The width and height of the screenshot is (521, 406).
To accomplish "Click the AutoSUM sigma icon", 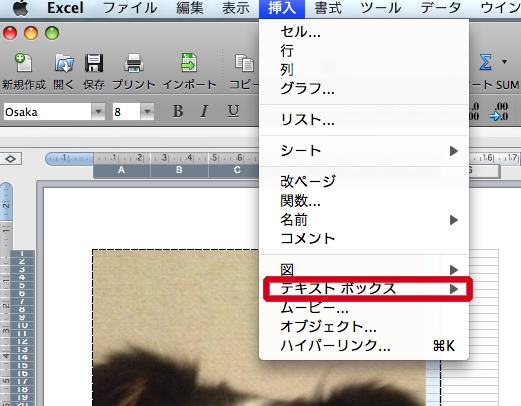I will (x=485, y=62).
